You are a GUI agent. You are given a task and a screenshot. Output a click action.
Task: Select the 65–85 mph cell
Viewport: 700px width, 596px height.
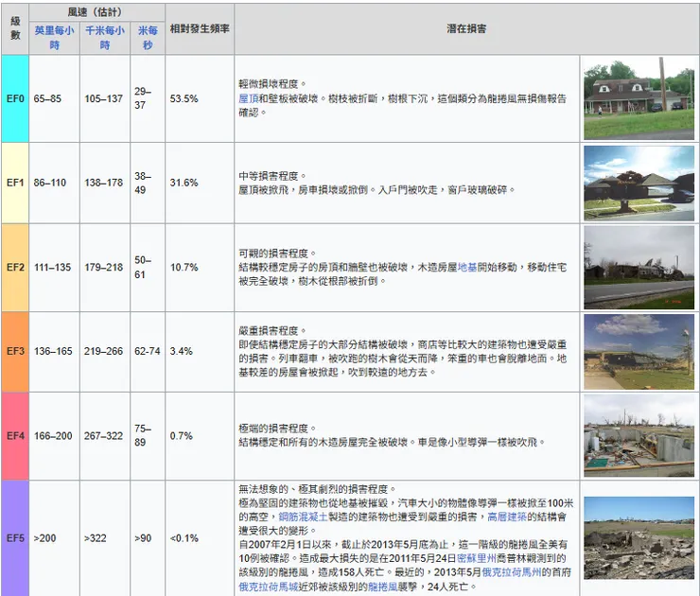pos(55,98)
